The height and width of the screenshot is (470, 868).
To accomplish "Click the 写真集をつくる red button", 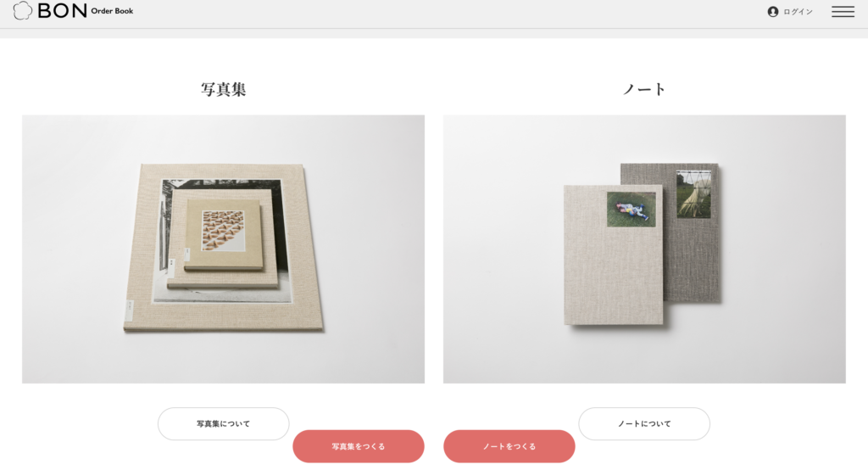I will 359,446.
